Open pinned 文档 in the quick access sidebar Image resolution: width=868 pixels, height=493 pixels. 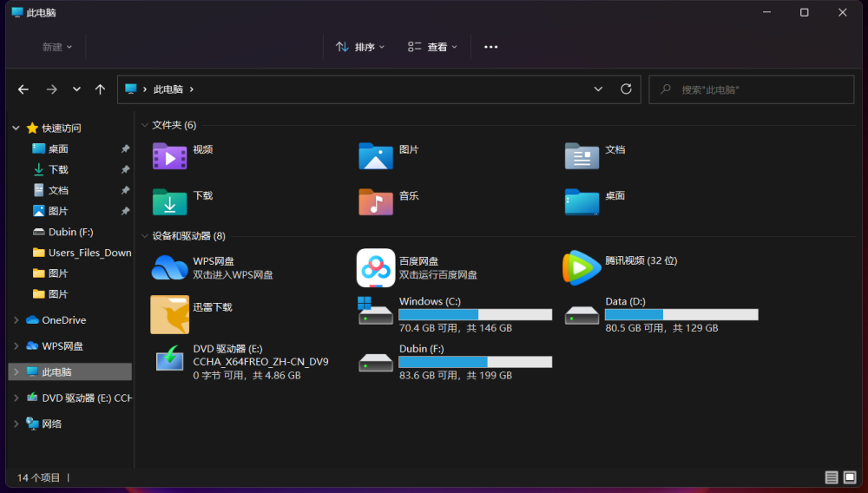pos(58,190)
